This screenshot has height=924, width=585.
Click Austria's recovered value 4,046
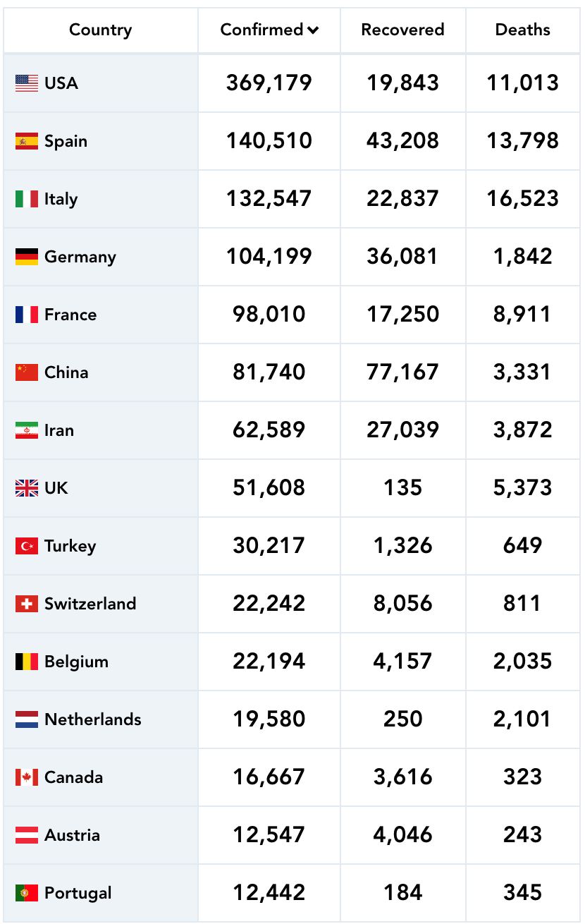[402, 835]
